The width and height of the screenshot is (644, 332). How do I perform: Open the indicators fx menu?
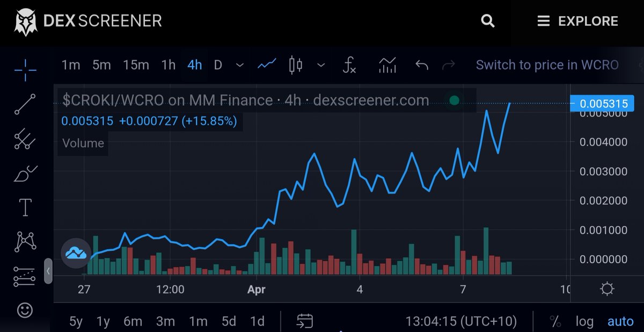349,65
